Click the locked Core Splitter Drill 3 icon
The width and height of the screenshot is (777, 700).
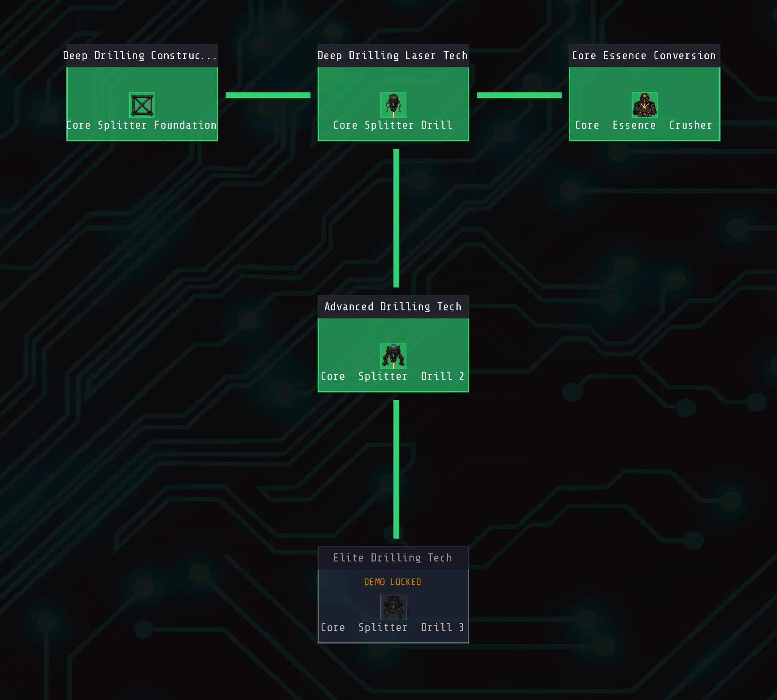393,607
